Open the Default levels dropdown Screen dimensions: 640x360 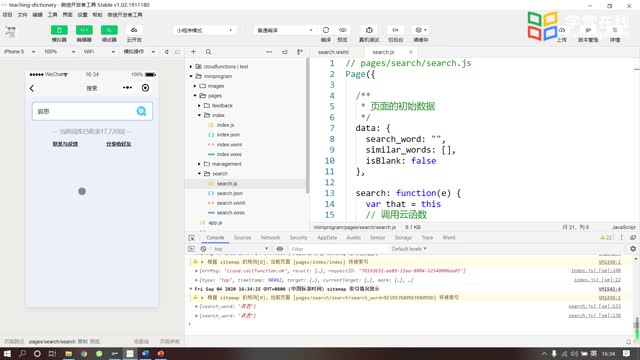click(x=409, y=249)
